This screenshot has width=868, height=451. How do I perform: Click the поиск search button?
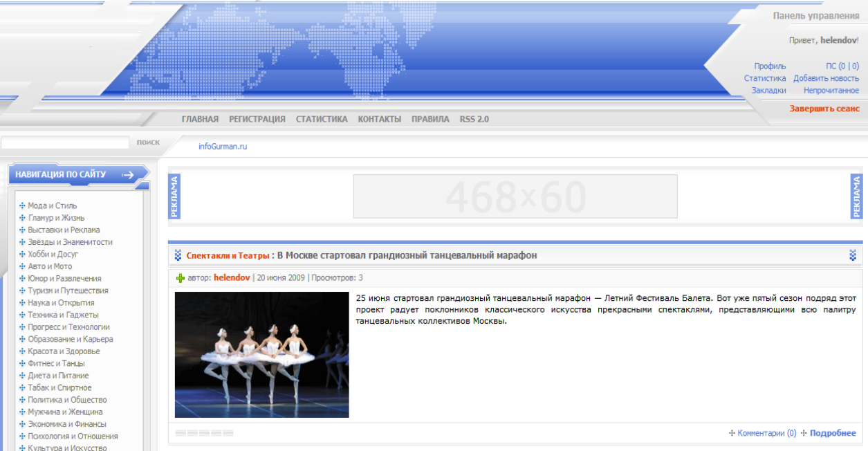148,142
